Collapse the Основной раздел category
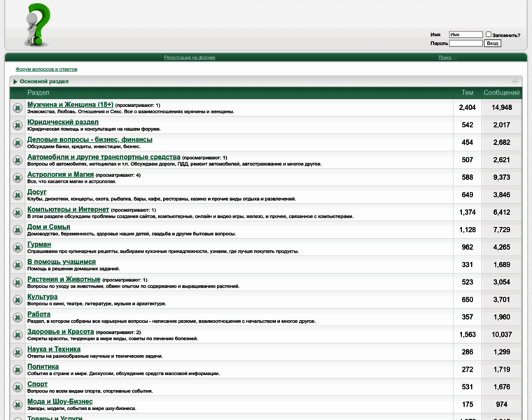 click(x=515, y=81)
